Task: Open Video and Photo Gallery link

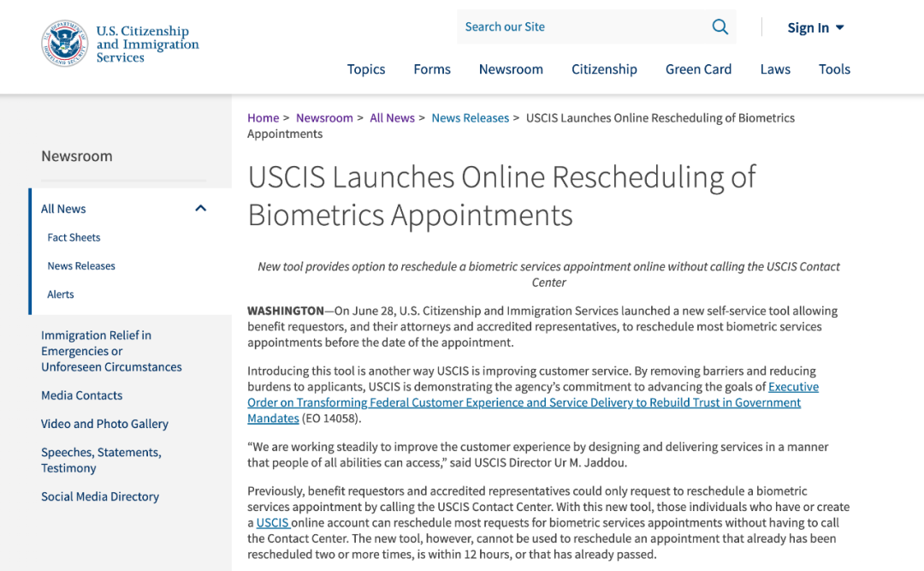Action: tap(104, 424)
